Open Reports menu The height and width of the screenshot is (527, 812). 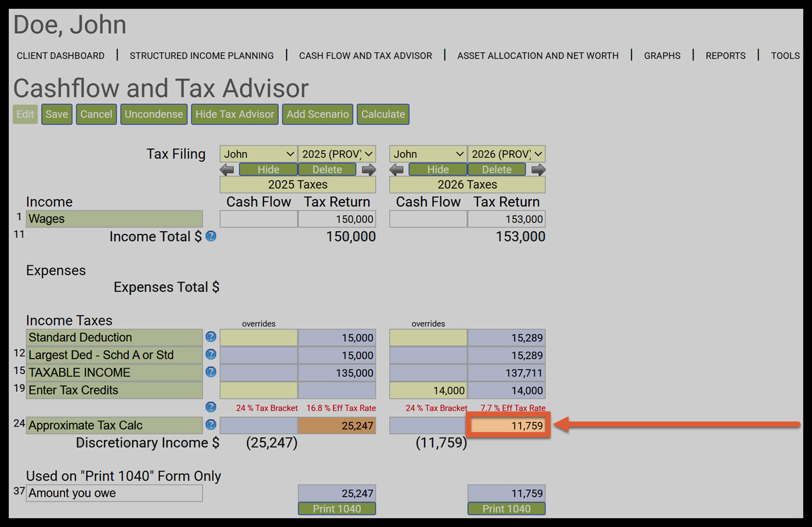click(x=726, y=56)
